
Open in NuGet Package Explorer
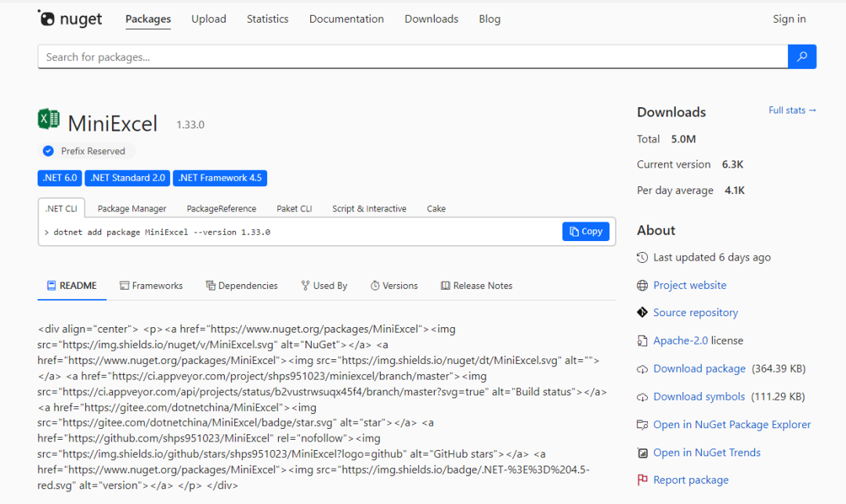pos(732,425)
